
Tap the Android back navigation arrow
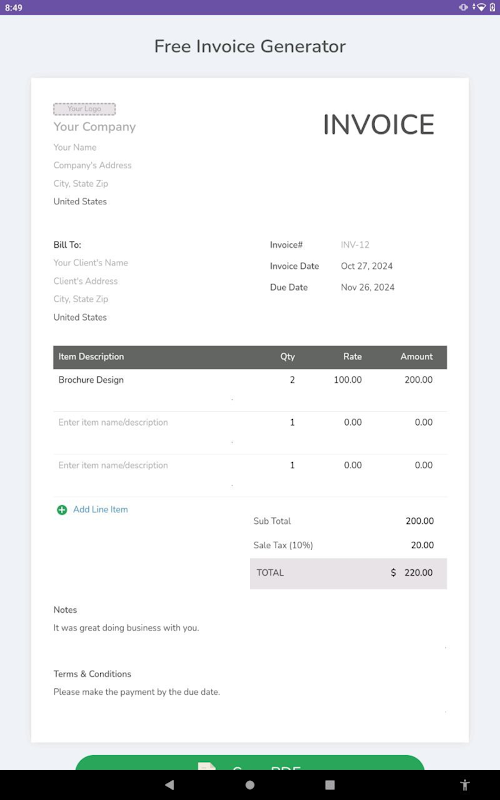click(169, 784)
